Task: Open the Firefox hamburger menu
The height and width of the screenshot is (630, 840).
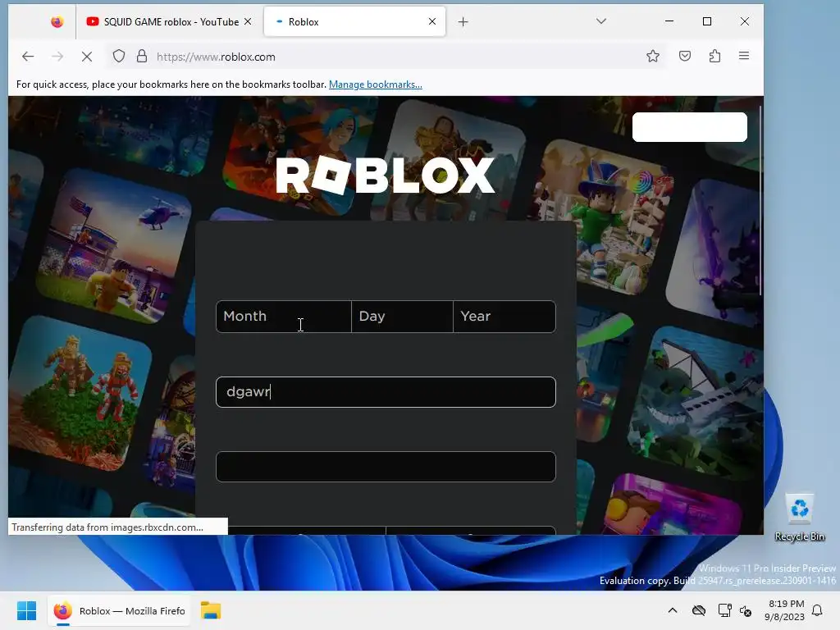Action: (744, 56)
